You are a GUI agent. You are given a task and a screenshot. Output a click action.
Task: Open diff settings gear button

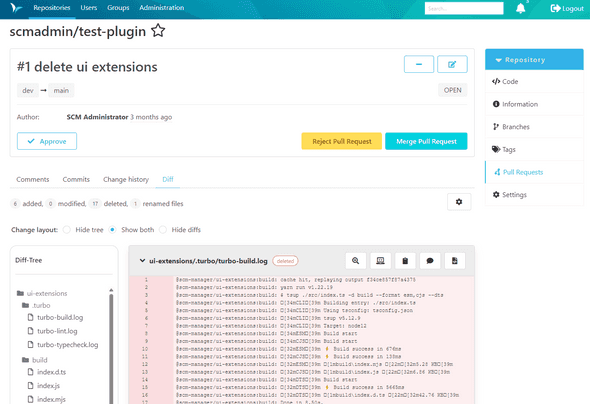click(459, 202)
